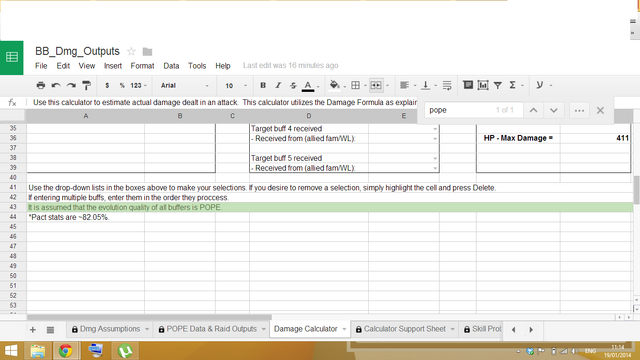This screenshot has width=640, height=360.
Task: Open Damage Calculator tab menu arrow
Action: tap(344, 329)
